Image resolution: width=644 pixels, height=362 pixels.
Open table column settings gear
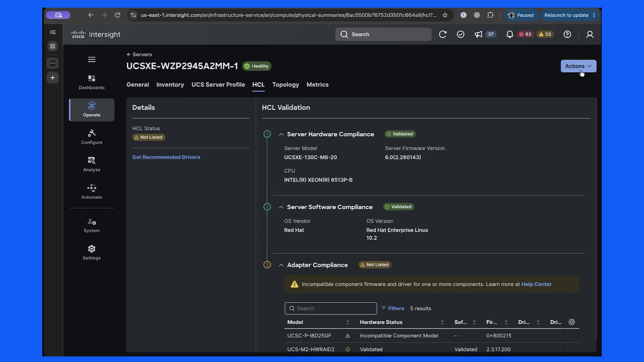pyautogui.click(x=572, y=322)
